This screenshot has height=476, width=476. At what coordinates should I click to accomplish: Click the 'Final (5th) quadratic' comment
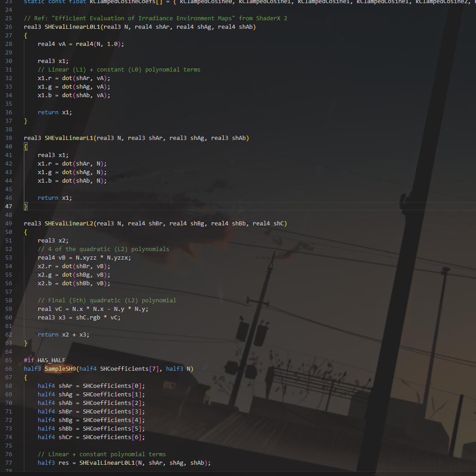pyautogui.click(x=107, y=301)
